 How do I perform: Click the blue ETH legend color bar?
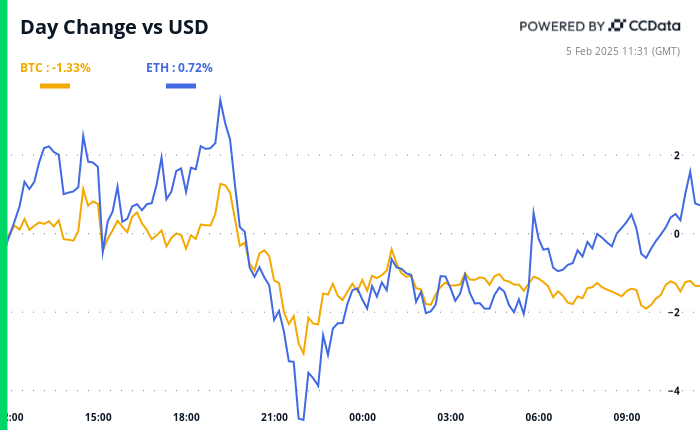coord(180,86)
